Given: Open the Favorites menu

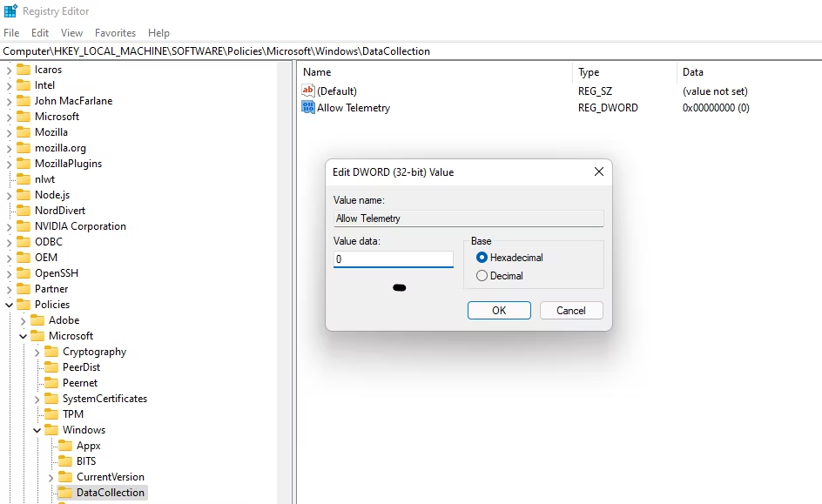Looking at the screenshot, I should click(115, 32).
